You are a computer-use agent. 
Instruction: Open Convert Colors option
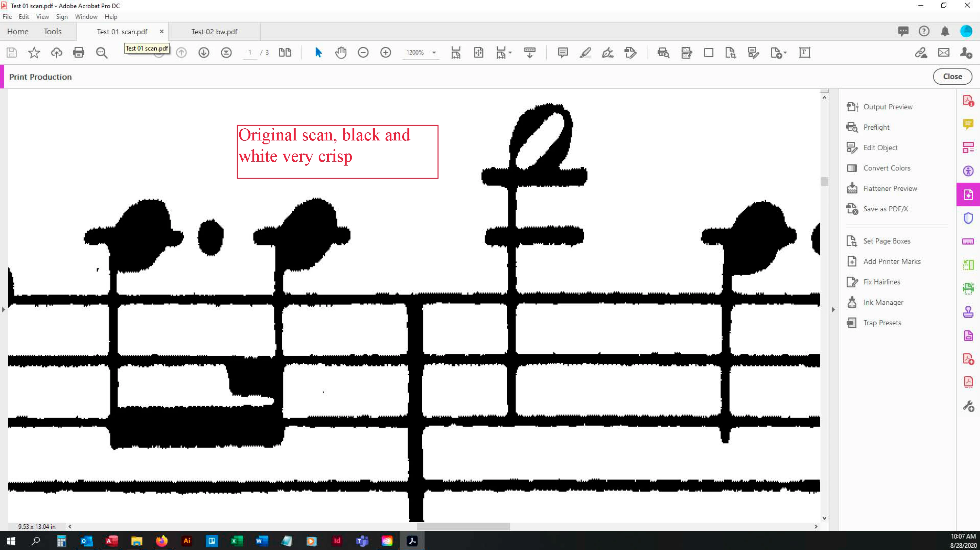[886, 168]
